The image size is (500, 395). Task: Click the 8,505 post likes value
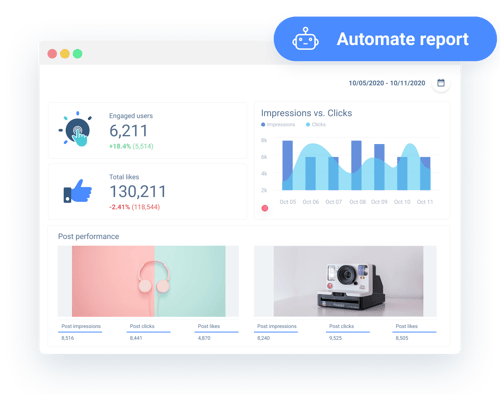click(402, 338)
